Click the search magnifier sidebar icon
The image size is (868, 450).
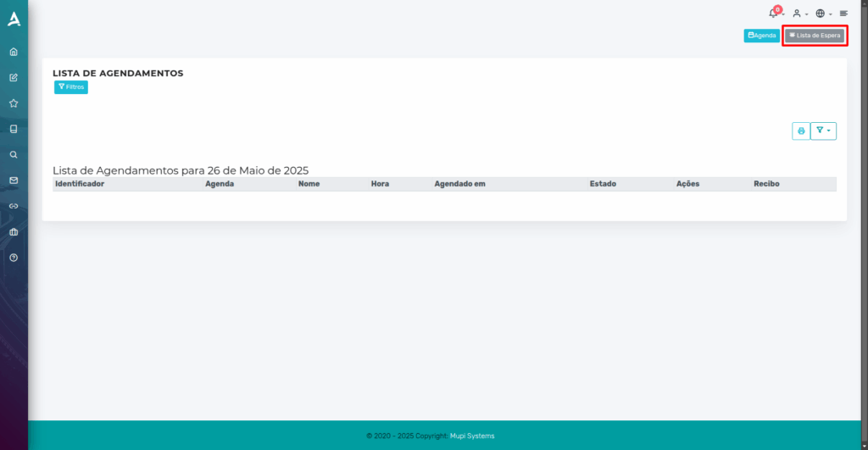(14, 155)
